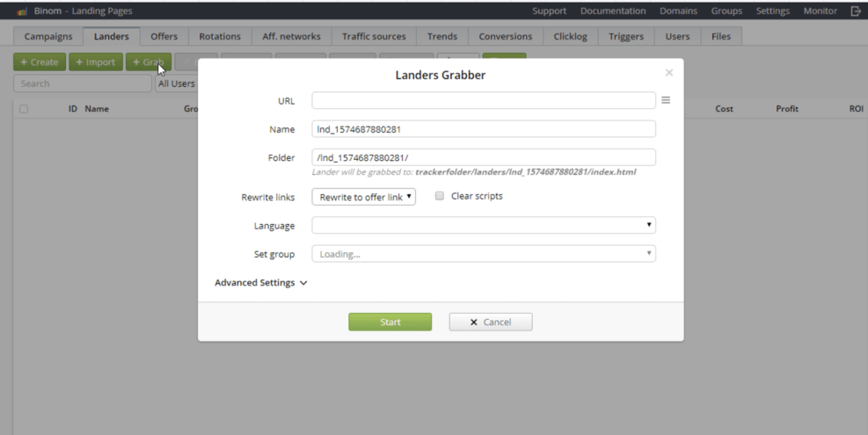This screenshot has height=435, width=868.
Task: Click the Cancel button
Action: [490, 322]
